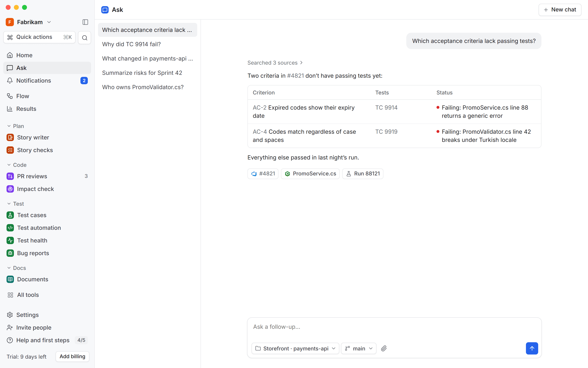The image size is (588, 368).
Task: Open the Run 88121 source chip
Action: pos(363,174)
